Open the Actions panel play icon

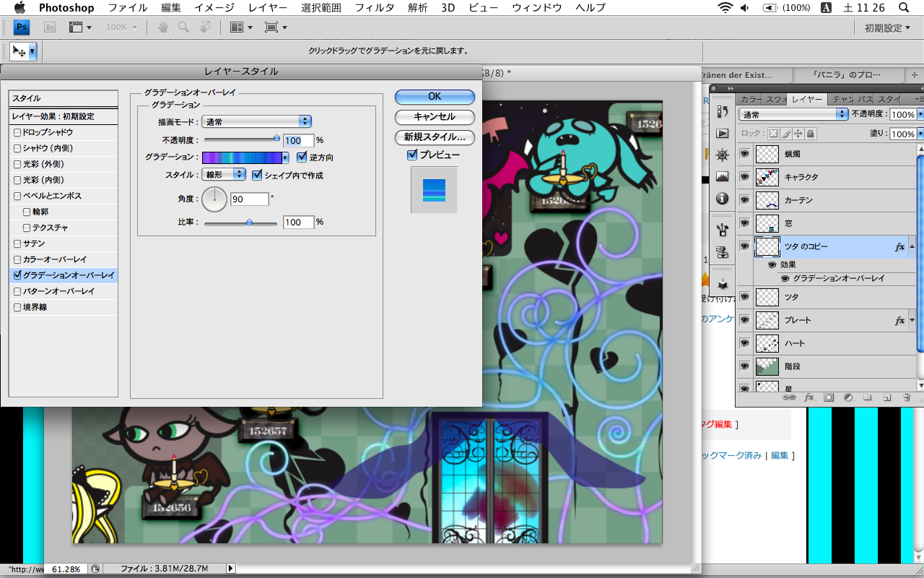pyautogui.click(x=722, y=134)
